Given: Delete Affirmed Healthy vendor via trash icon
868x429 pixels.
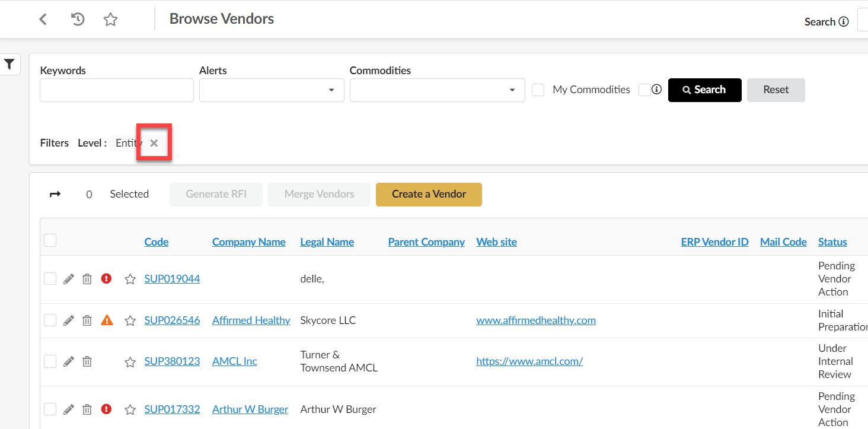Looking at the screenshot, I should point(87,320).
